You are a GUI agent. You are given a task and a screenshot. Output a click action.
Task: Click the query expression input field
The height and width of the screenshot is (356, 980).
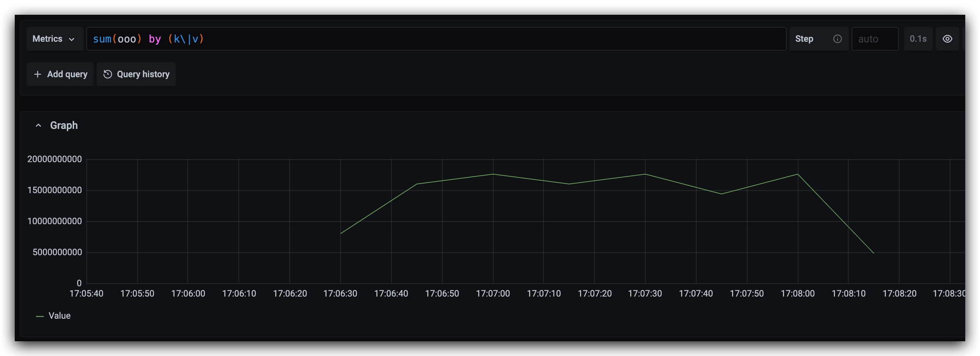point(436,39)
